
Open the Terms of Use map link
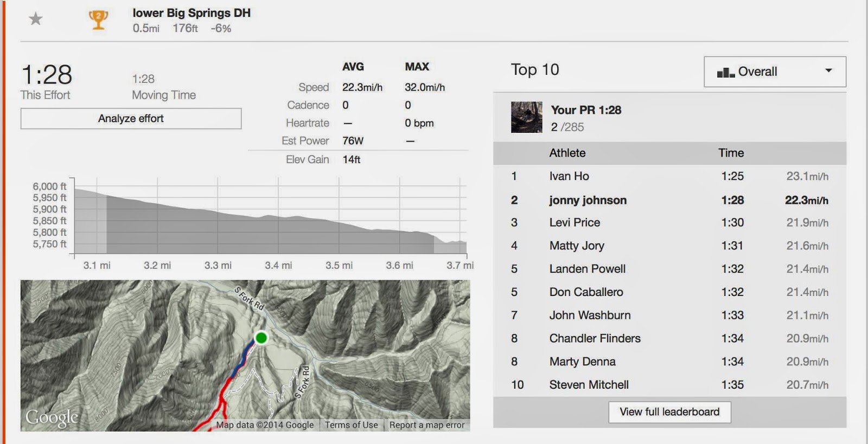pyautogui.click(x=351, y=425)
